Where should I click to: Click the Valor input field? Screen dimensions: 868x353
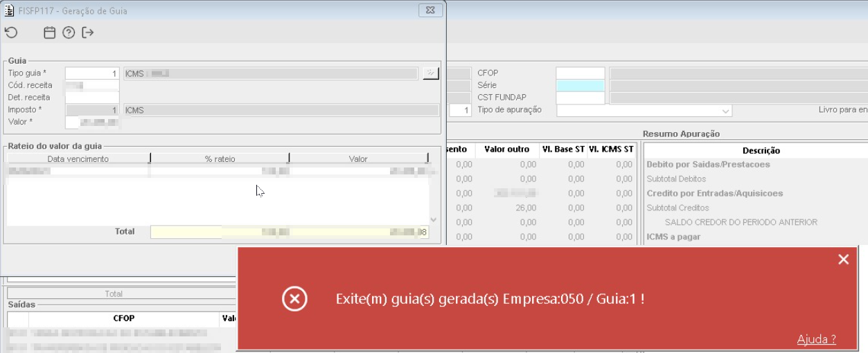(92, 123)
